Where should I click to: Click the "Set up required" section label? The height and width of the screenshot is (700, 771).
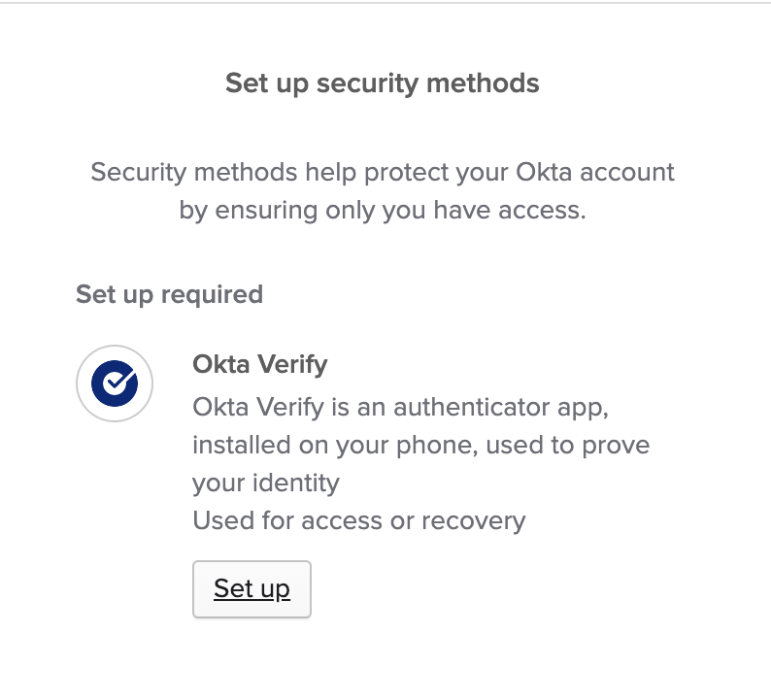[x=169, y=294]
